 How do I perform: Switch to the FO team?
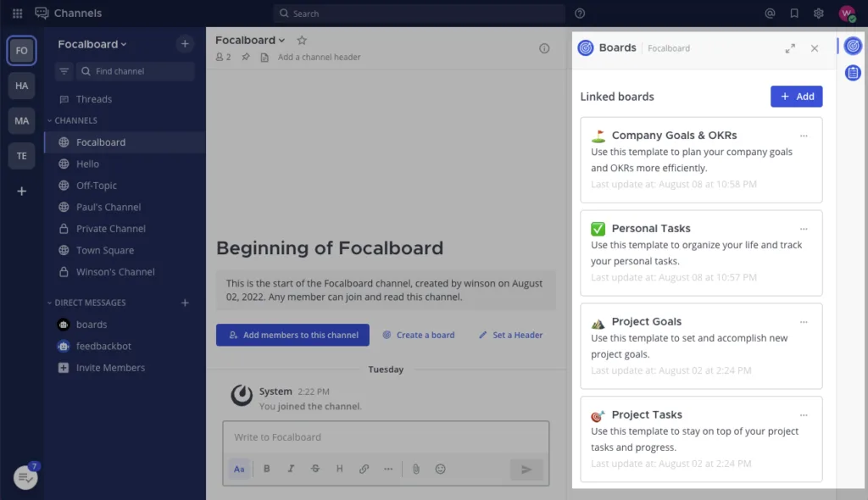pyautogui.click(x=21, y=50)
